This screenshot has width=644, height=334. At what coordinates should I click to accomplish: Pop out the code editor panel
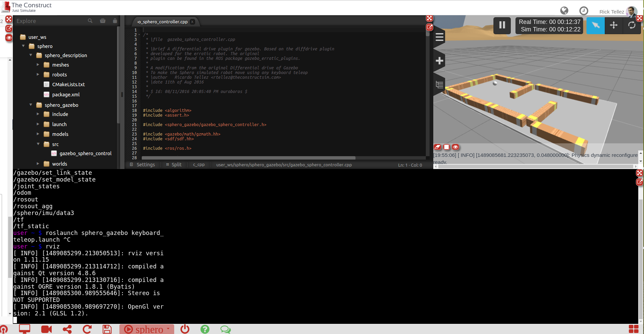click(430, 27)
